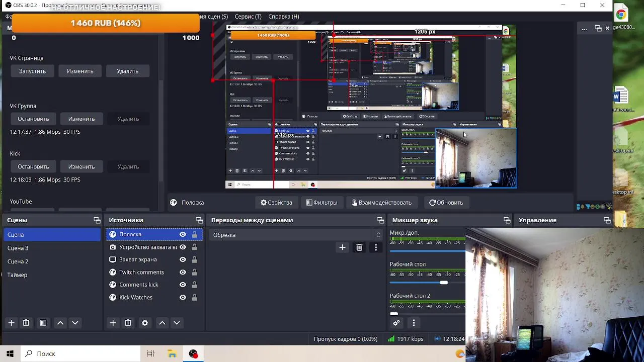Screen dimensions: 644x362
Task: Hide the Полоска source
Action: [x=183, y=234]
